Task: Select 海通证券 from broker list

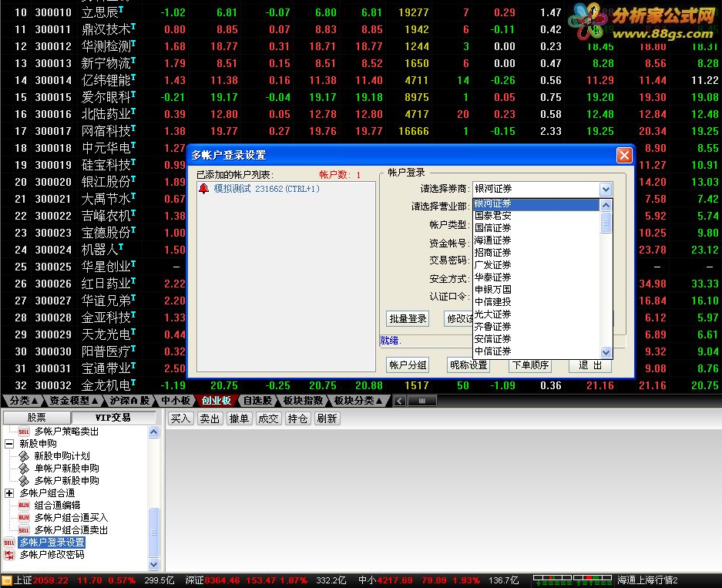Action: click(x=536, y=240)
